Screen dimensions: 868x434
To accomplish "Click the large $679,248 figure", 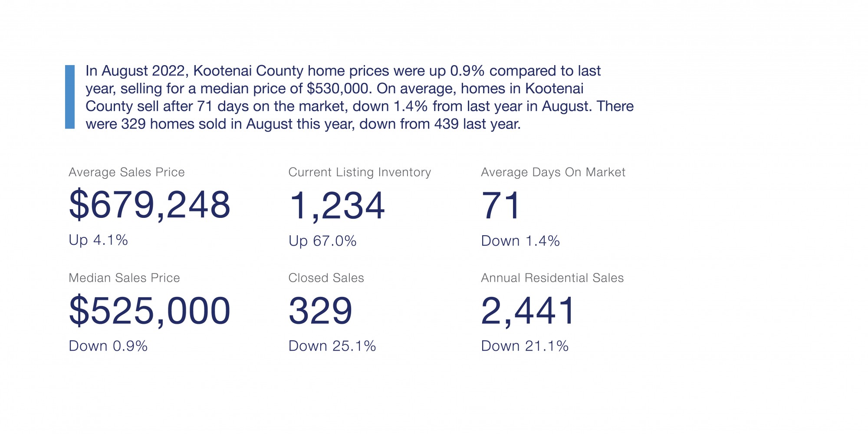I will (x=150, y=205).
